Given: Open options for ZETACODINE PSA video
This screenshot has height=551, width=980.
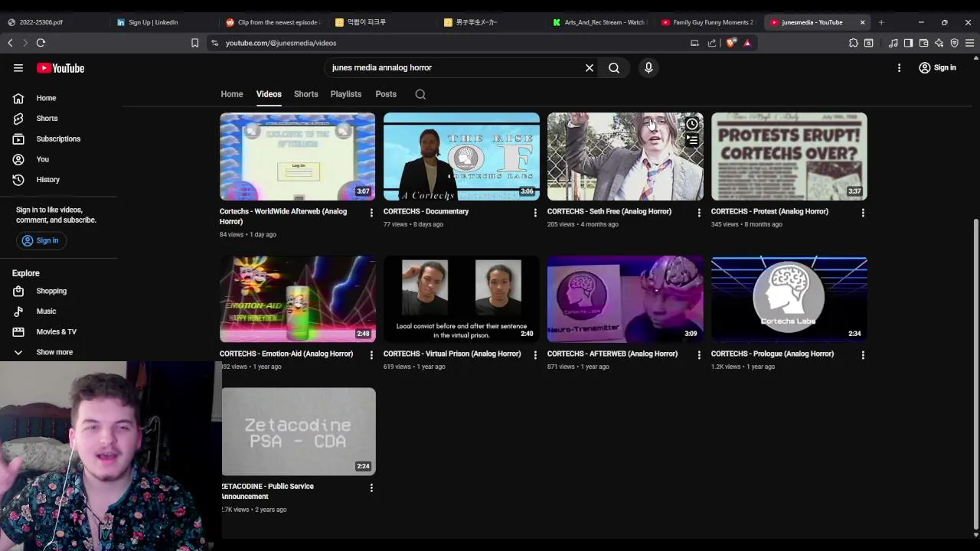Looking at the screenshot, I should coord(371,487).
